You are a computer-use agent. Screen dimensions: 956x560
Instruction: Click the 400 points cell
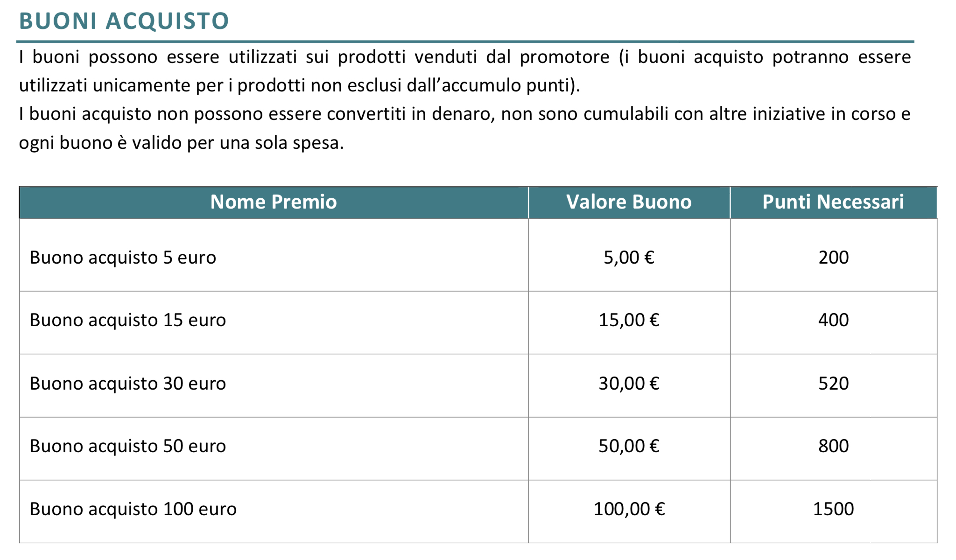(x=833, y=320)
